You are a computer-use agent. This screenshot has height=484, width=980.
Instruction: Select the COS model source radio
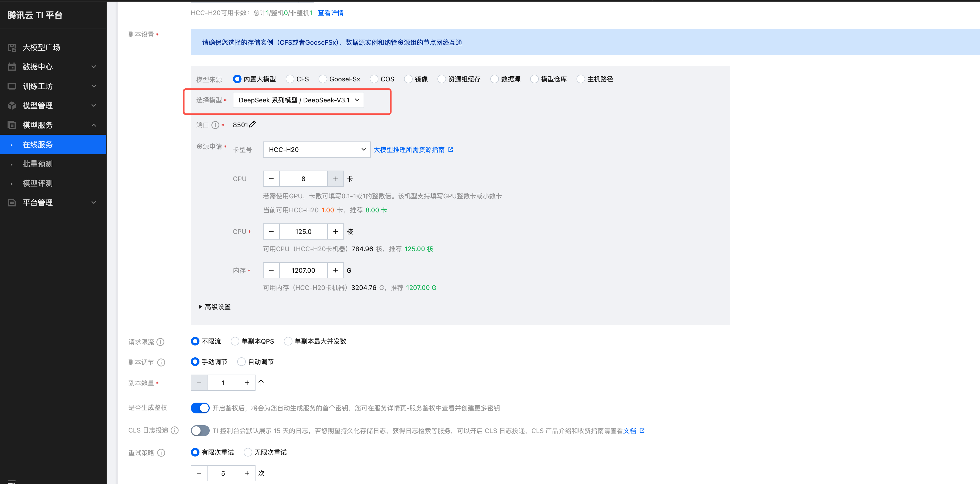(x=374, y=79)
